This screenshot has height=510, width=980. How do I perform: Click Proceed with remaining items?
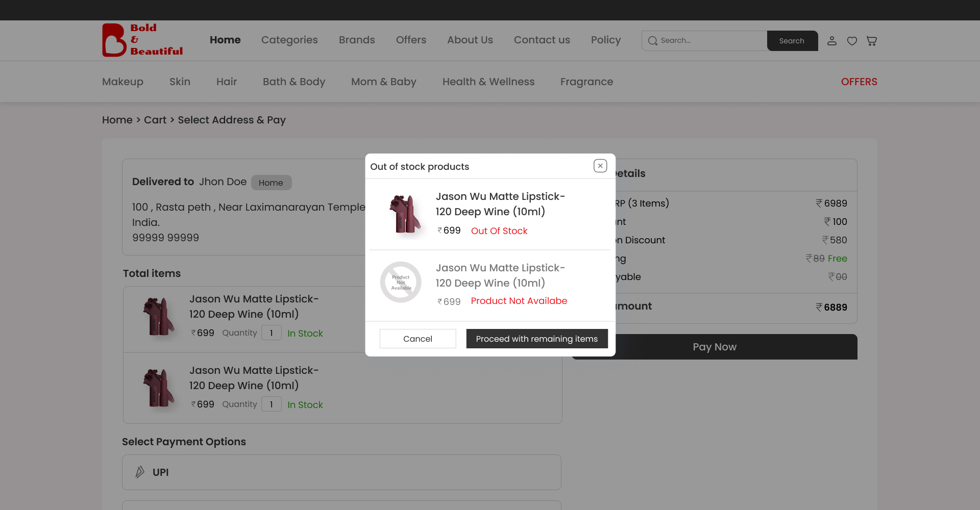tap(537, 339)
